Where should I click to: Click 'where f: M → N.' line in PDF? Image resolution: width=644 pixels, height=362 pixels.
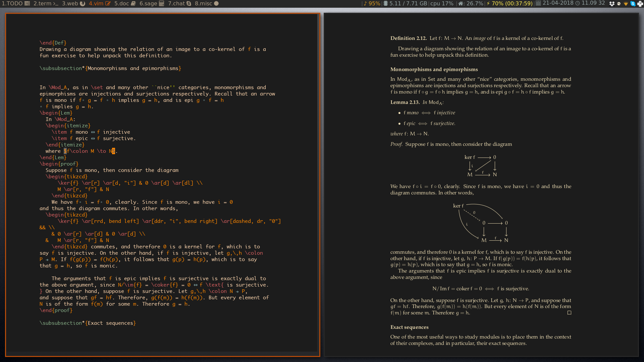[410, 134]
